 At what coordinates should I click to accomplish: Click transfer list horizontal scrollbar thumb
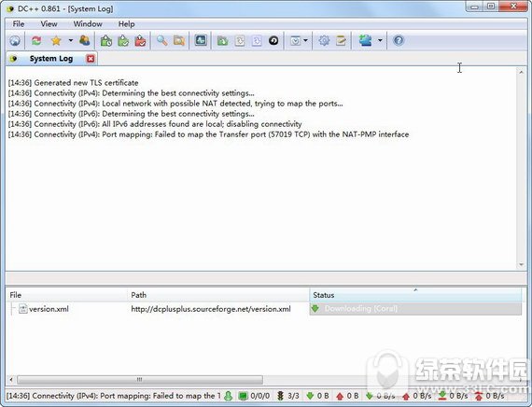pyautogui.click(x=140, y=380)
